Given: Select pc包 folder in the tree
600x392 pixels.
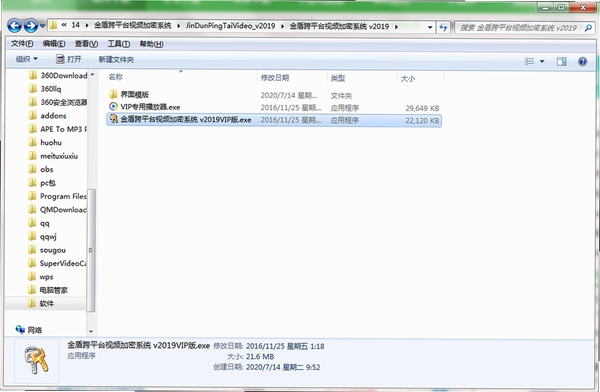Looking at the screenshot, I should tap(42, 183).
